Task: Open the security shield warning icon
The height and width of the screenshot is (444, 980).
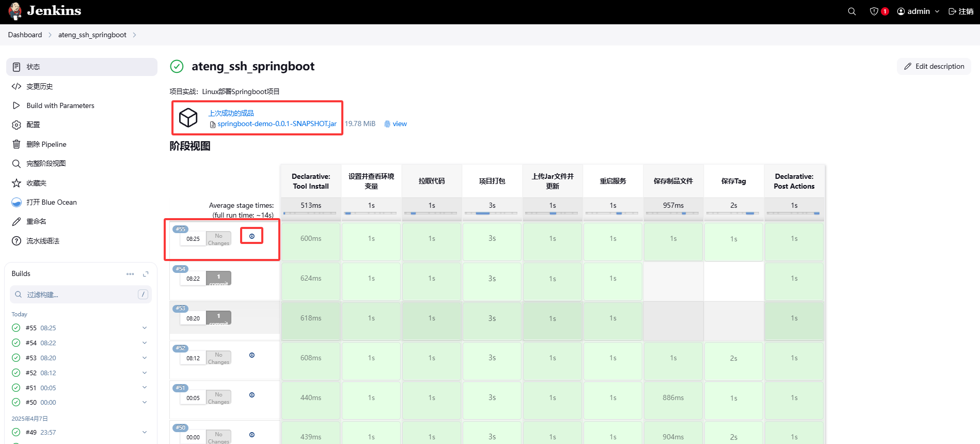Action: click(x=874, y=11)
